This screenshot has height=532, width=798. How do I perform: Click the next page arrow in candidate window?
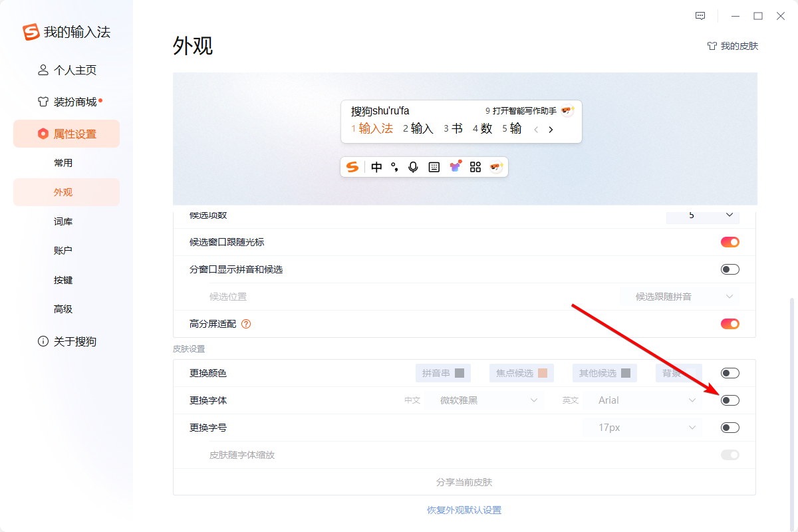pyautogui.click(x=550, y=130)
